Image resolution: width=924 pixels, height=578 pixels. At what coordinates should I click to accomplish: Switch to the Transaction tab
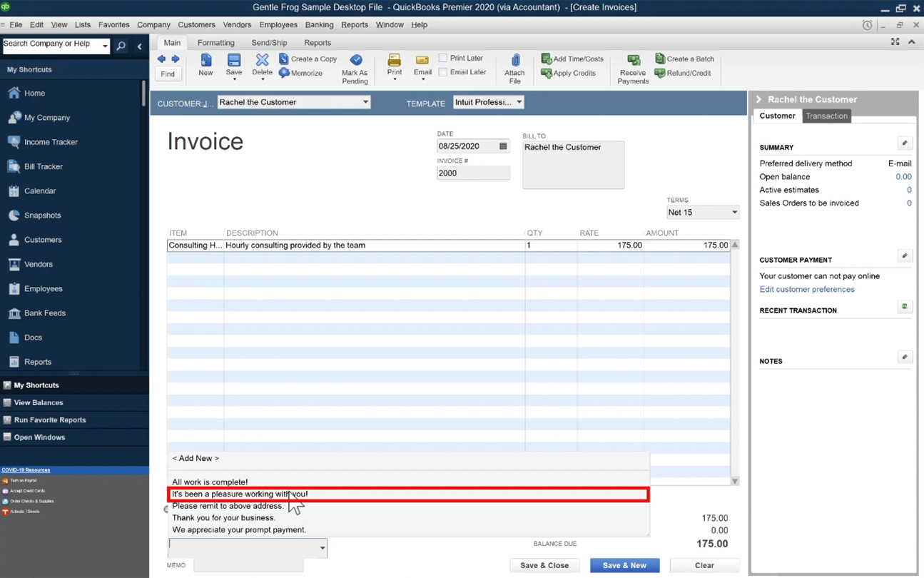(826, 116)
